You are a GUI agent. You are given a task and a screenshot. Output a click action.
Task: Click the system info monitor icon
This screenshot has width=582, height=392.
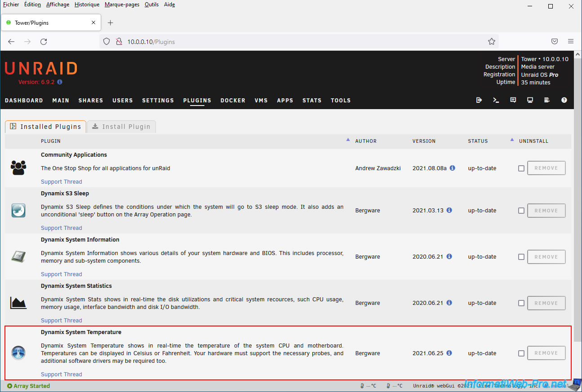click(x=530, y=100)
